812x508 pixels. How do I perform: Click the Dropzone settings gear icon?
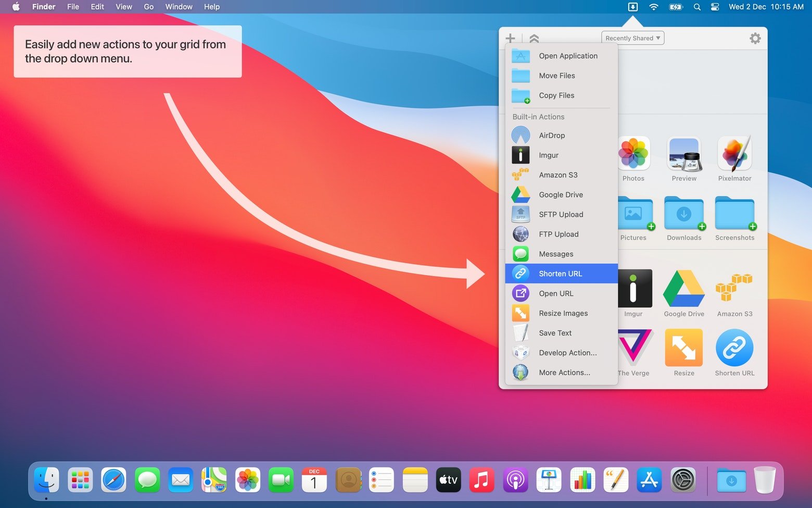755,39
